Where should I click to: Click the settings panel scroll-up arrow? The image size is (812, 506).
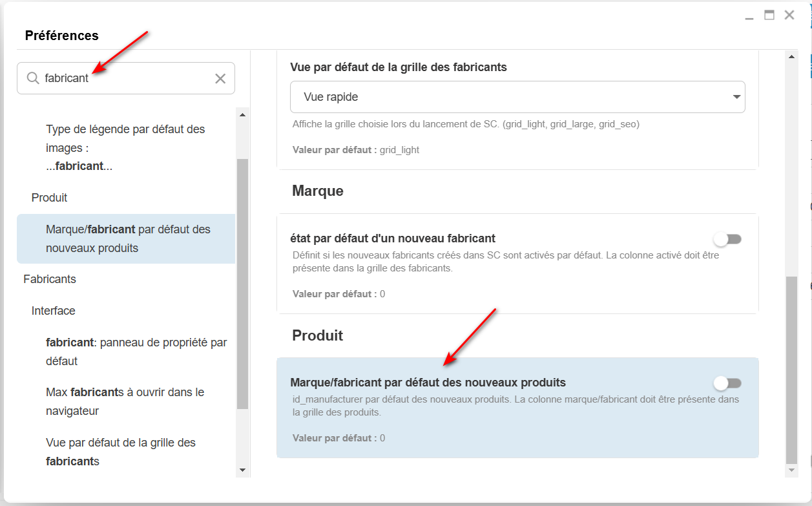pos(793,58)
